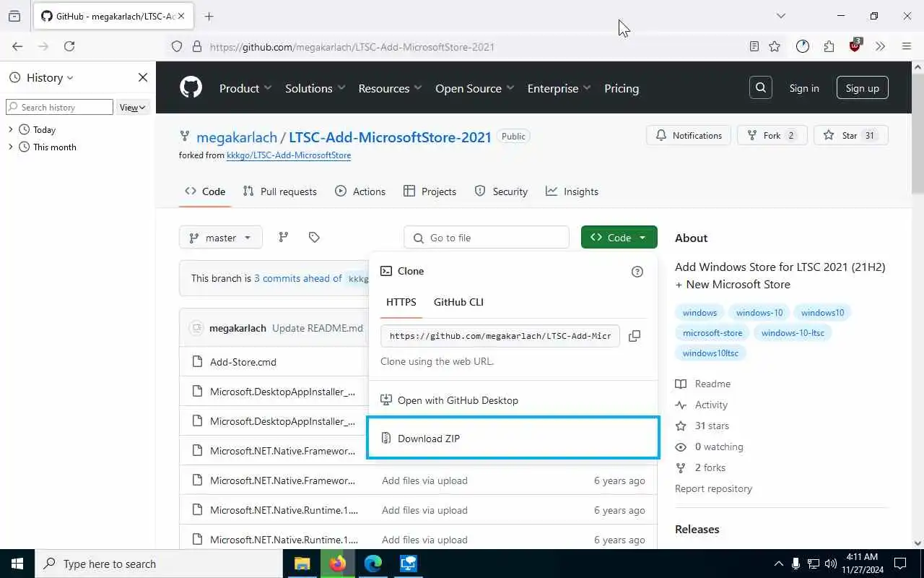
Task: Click the windows-10-ltsc topic tag
Action: click(793, 332)
